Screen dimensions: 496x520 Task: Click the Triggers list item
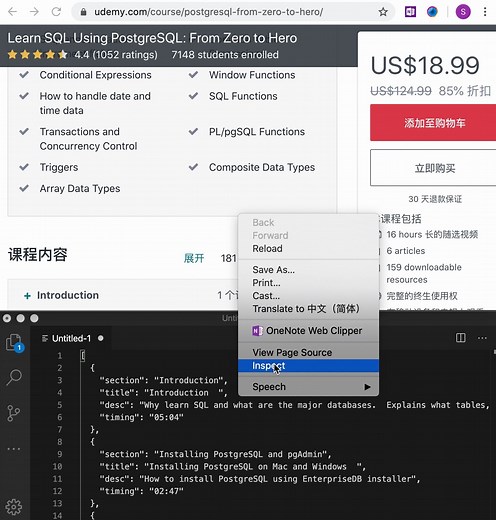click(59, 167)
